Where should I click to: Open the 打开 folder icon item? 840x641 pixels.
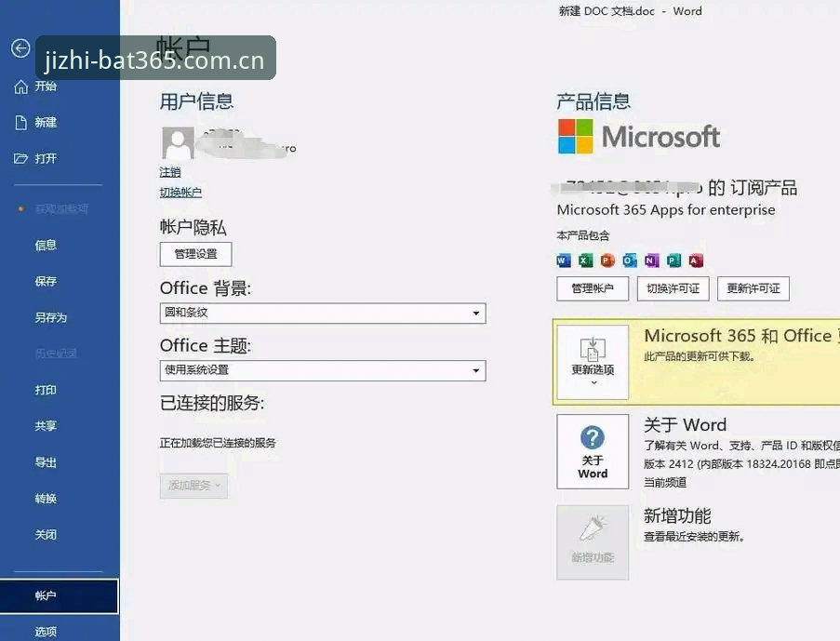(20, 159)
